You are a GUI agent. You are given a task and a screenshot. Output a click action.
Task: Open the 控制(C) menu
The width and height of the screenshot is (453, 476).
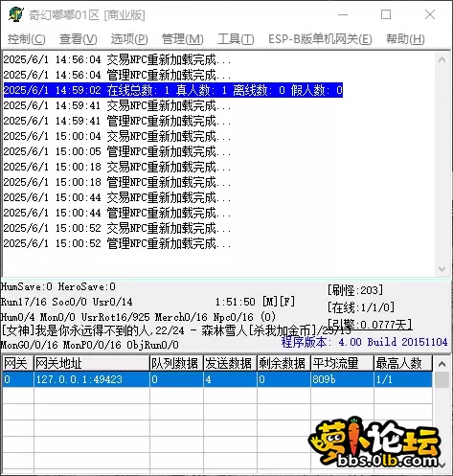[27, 39]
